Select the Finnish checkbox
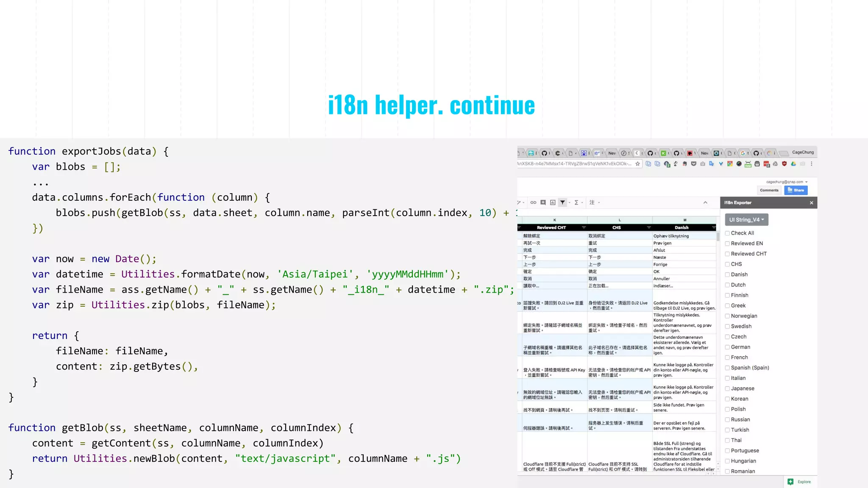Viewport: 868px width, 488px height. coord(727,296)
